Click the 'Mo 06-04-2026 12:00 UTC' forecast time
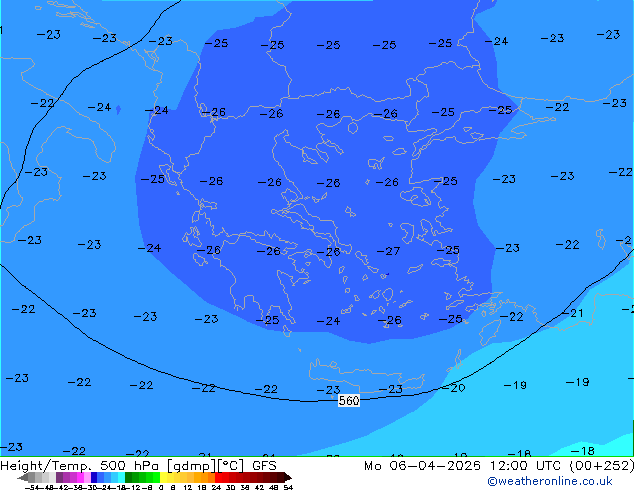The height and width of the screenshot is (490, 634). 464,466
